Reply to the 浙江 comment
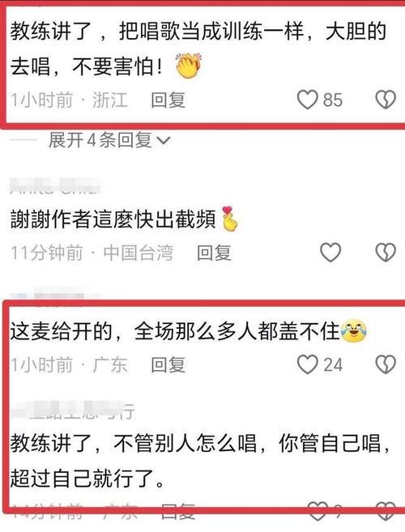405x532 pixels. click(x=168, y=100)
